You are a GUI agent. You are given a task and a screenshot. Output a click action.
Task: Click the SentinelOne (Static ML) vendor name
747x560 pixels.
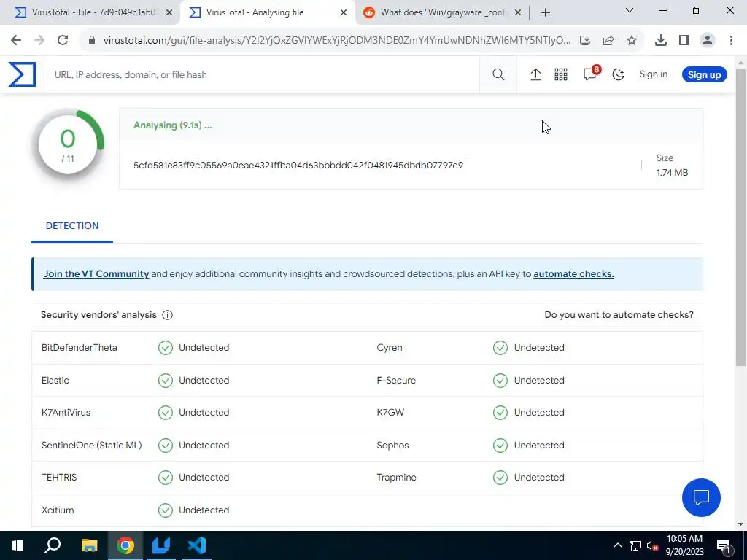(x=91, y=446)
